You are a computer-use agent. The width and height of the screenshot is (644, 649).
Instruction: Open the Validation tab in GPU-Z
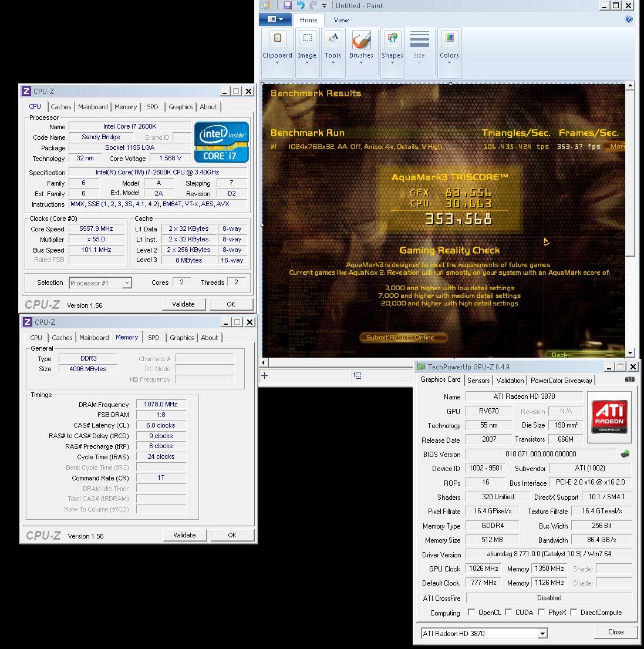(510, 381)
